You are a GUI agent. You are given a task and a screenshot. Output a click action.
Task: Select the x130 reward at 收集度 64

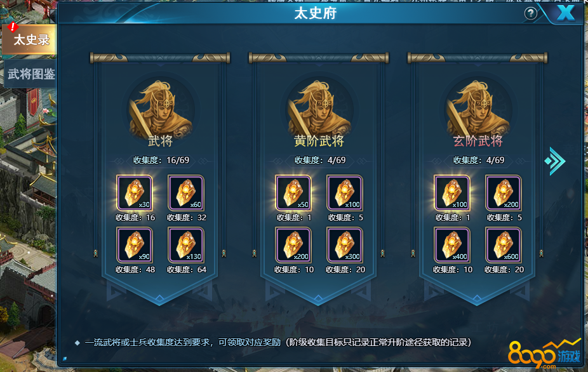pyautogui.click(x=186, y=245)
